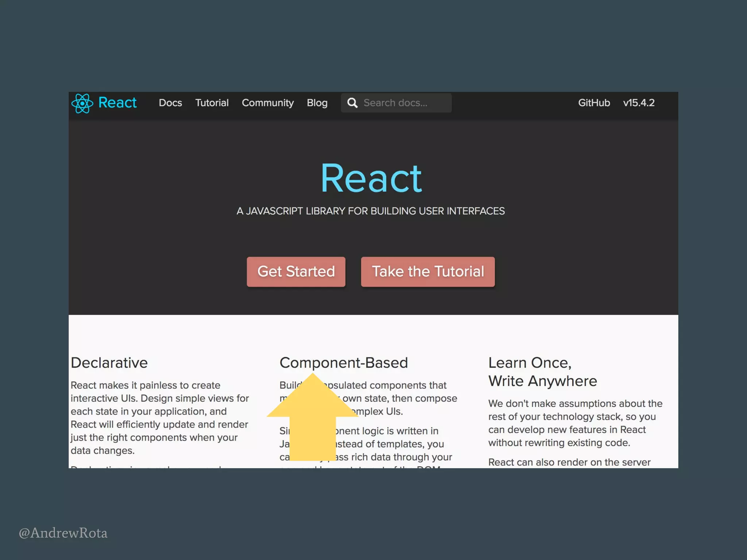This screenshot has height=560, width=747.
Task: Click the React atom logo icon
Action: click(82, 104)
